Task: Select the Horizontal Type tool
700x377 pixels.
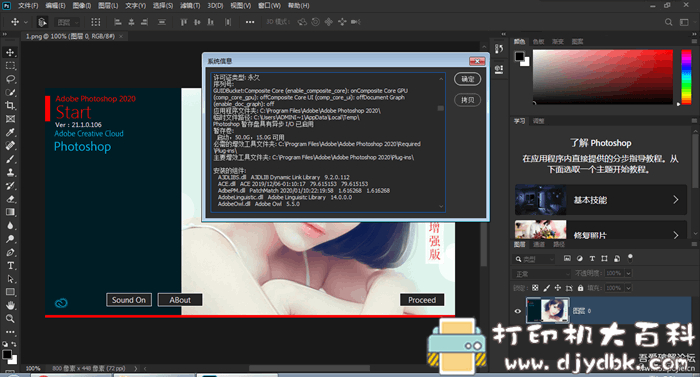Action: [x=10, y=266]
